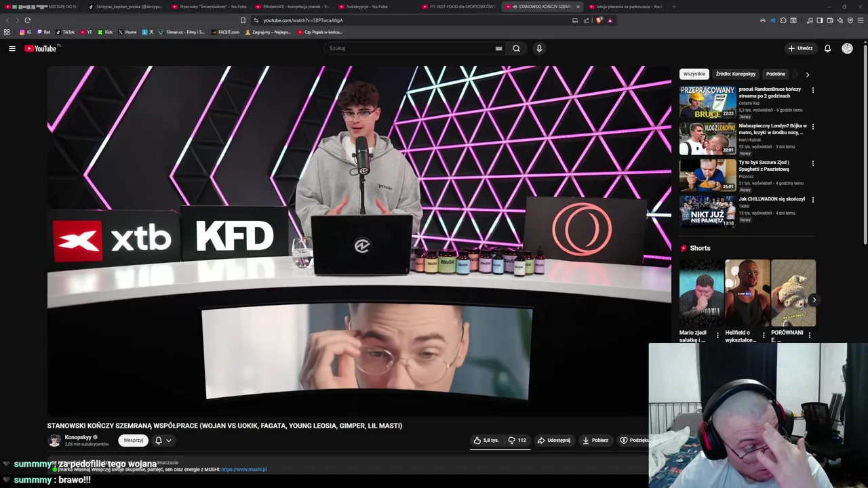868x488 pixels.
Task: Click the Brave shield icon in address bar
Action: [599, 20]
